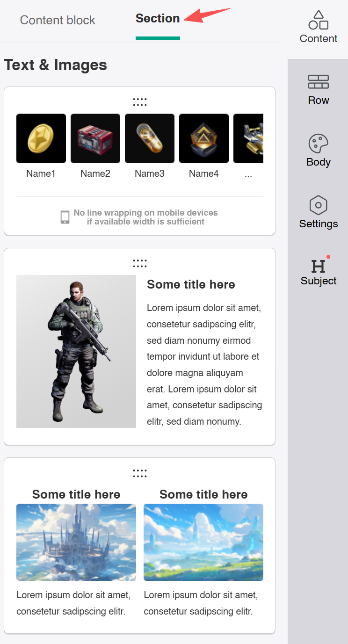
Task: Switch to the Content block tab
Action: coord(58,20)
